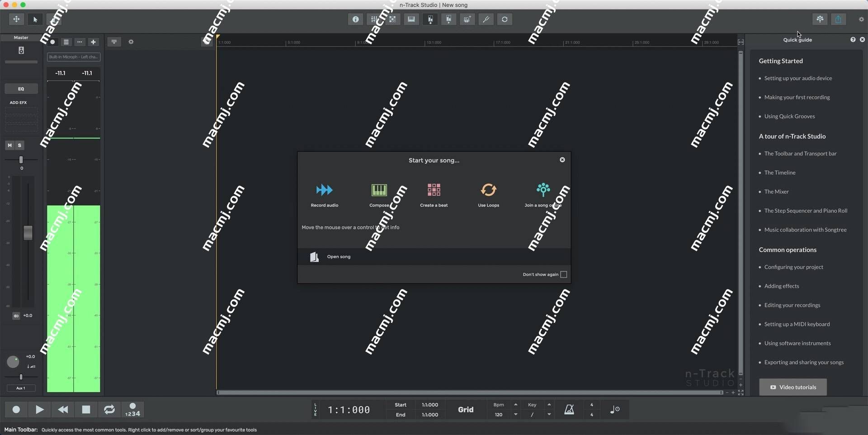Open the track more options dots menu
The width and height of the screenshot is (868, 435).
click(x=80, y=42)
